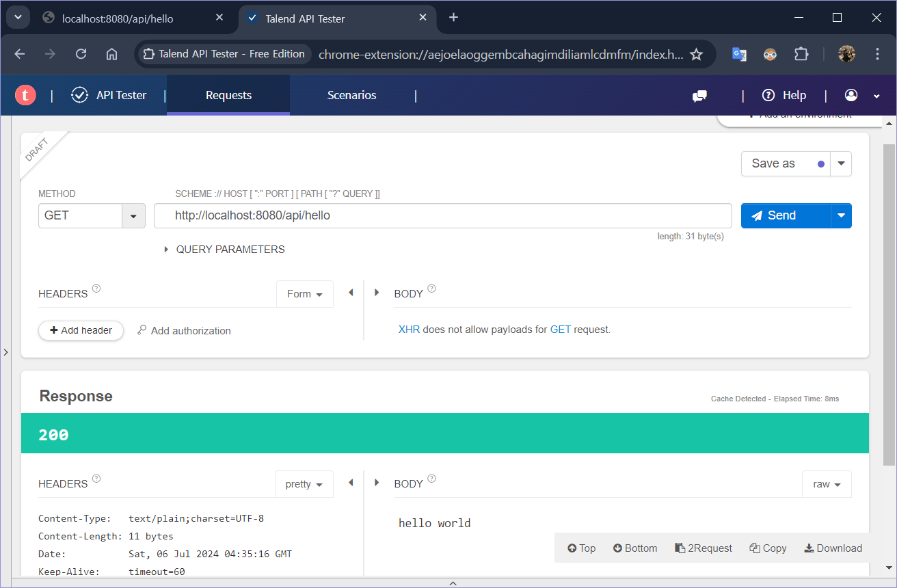897x588 pixels.
Task: Collapse response body with right arrow
Action: [377, 483]
